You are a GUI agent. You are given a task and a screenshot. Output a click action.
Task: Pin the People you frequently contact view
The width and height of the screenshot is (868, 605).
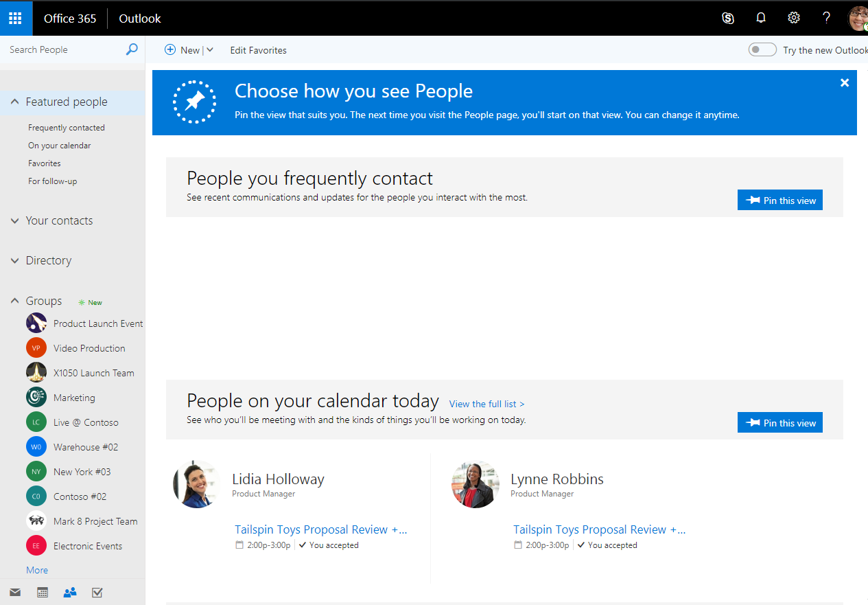click(x=780, y=200)
